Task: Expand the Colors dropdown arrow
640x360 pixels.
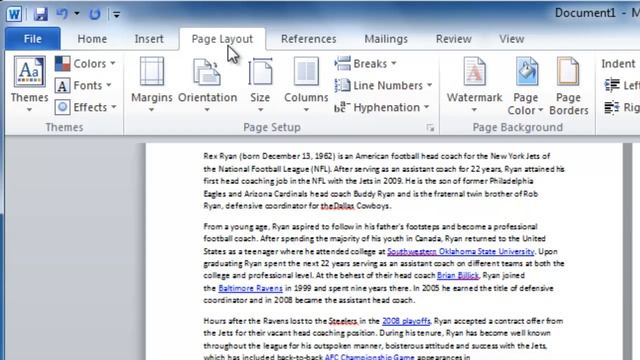Action: coord(113,64)
